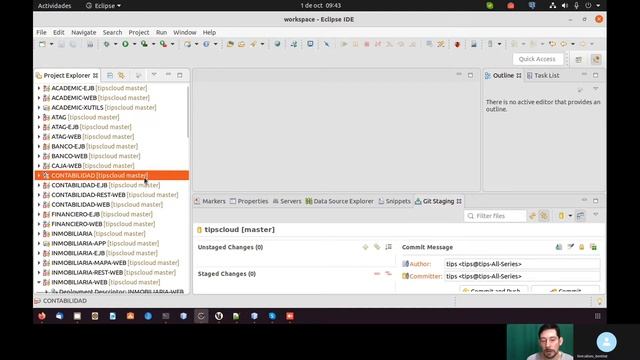Open the Snippets tab

[x=394, y=201]
